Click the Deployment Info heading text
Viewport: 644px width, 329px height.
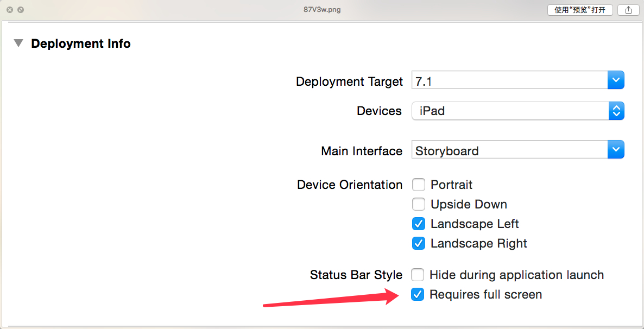[x=81, y=43]
